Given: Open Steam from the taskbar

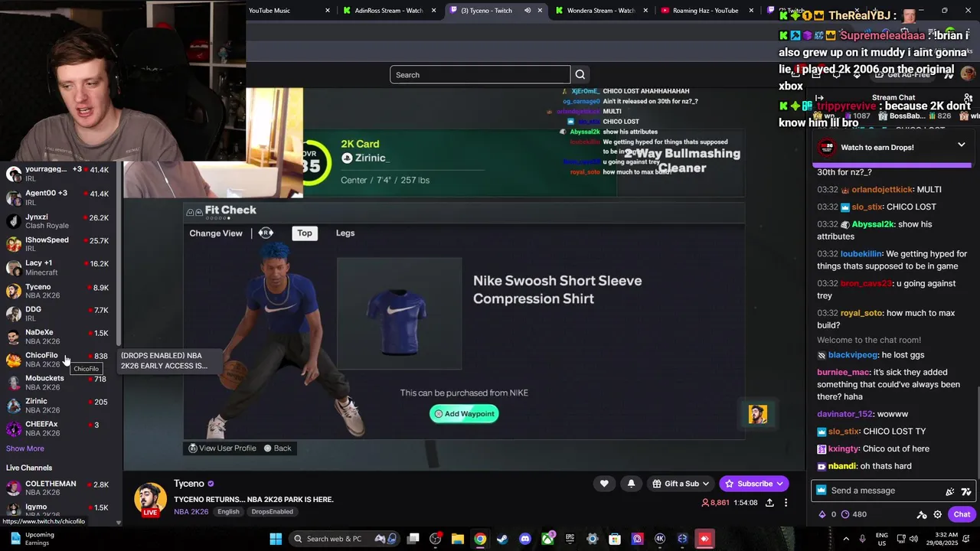Looking at the screenshot, I should click(x=502, y=539).
